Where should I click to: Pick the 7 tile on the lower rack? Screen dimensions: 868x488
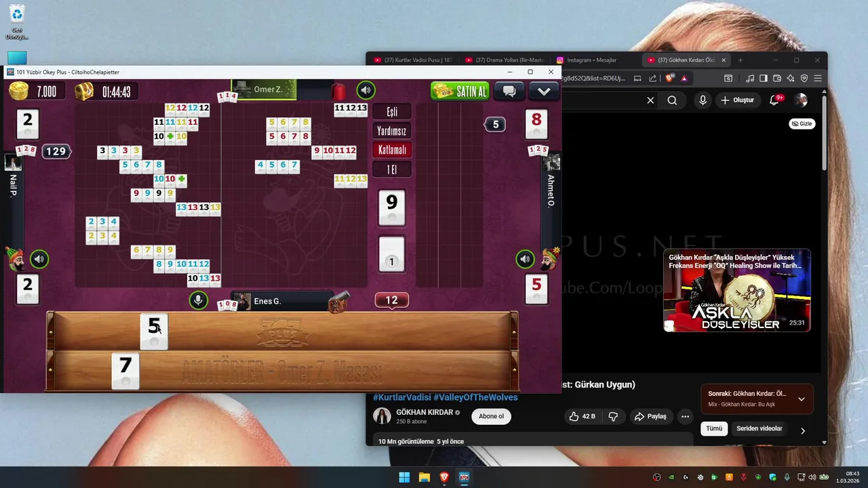(x=125, y=371)
